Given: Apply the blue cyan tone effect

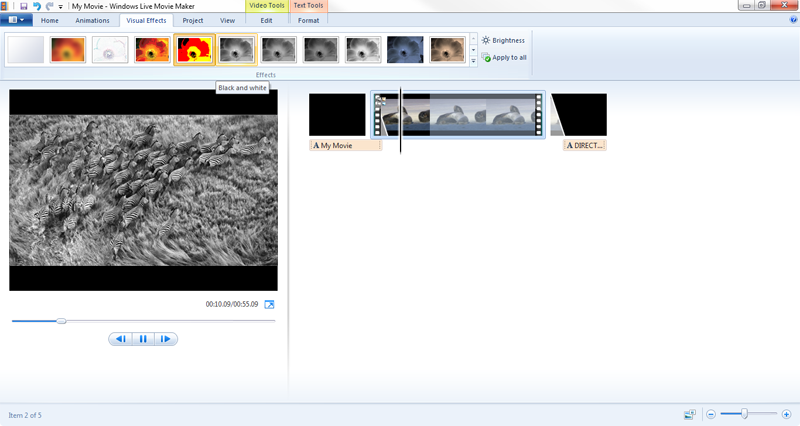Looking at the screenshot, I should (x=405, y=49).
